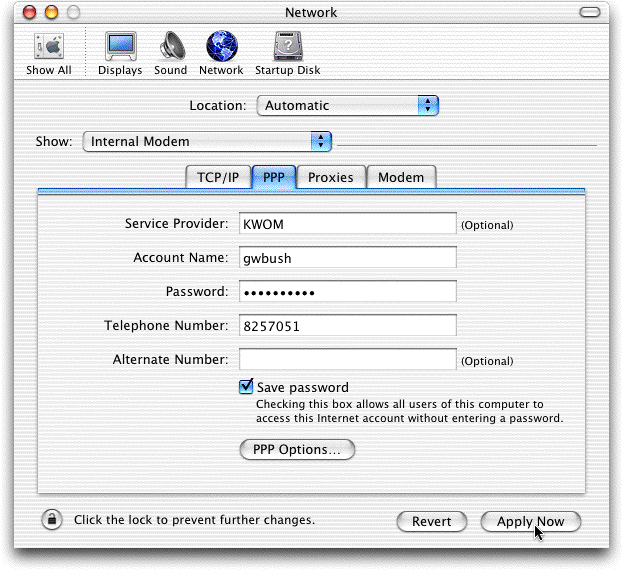Switch to the Proxies tab
Screen dimensions: 623x571
(331, 177)
